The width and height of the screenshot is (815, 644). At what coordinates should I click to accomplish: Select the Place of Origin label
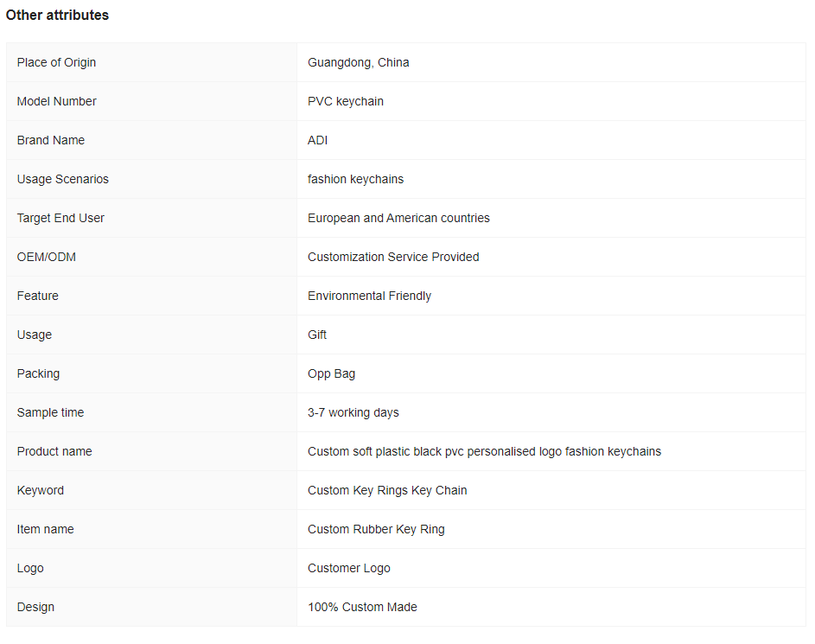(56, 62)
